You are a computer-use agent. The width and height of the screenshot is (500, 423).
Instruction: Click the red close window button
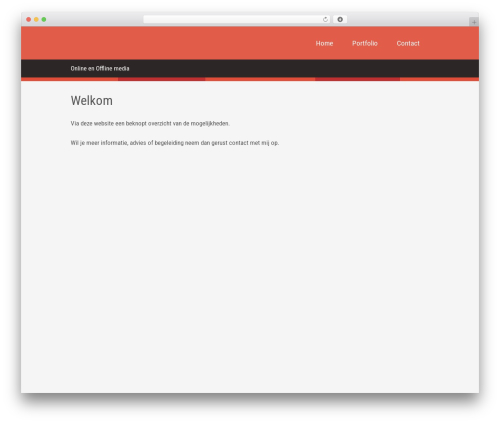29,19
